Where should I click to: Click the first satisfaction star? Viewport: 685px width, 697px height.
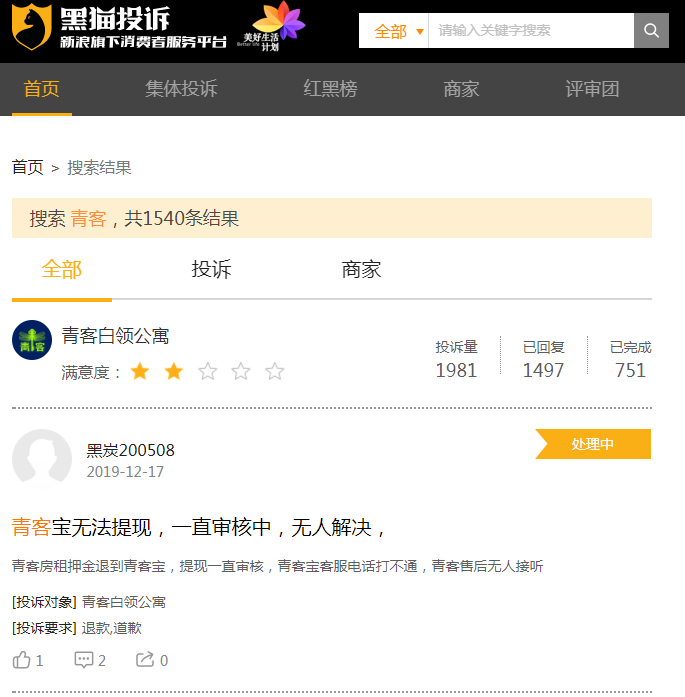(140, 371)
